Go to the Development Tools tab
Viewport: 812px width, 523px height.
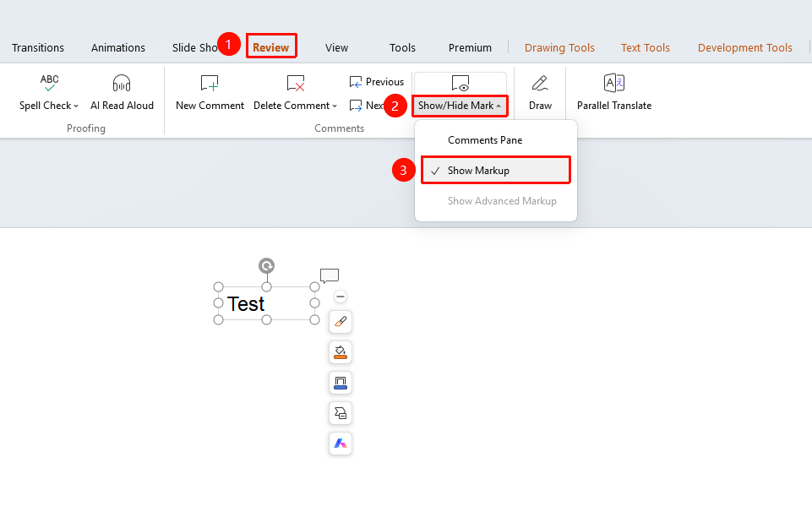point(744,47)
